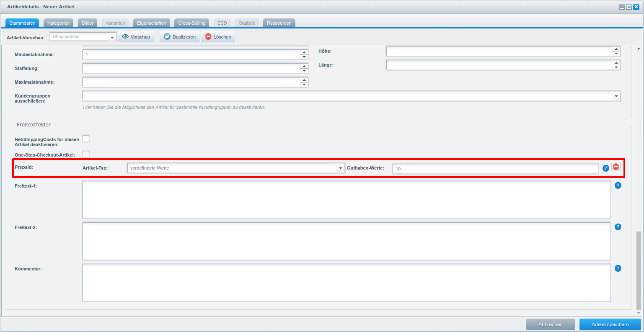Click the vertical scrollbar thumb
Image resolution: width=644 pixels, height=332 pixels.
point(639,270)
